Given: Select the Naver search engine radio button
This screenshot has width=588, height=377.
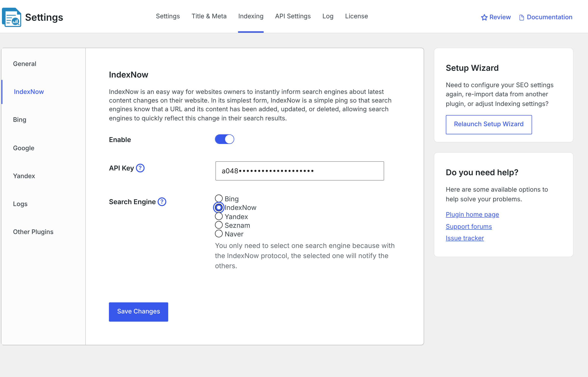Looking at the screenshot, I should [x=219, y=234].
